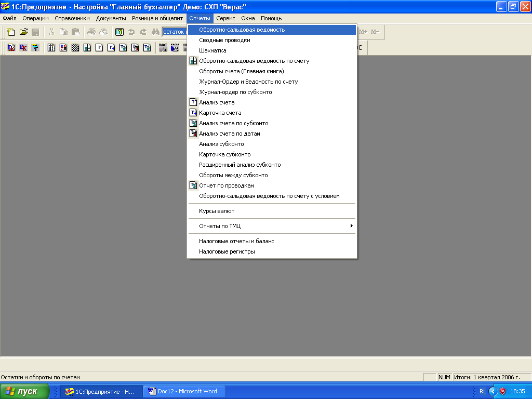Open the Операции menu
Viewport: 532px width, 399px height.
click(x=35, y=18)
